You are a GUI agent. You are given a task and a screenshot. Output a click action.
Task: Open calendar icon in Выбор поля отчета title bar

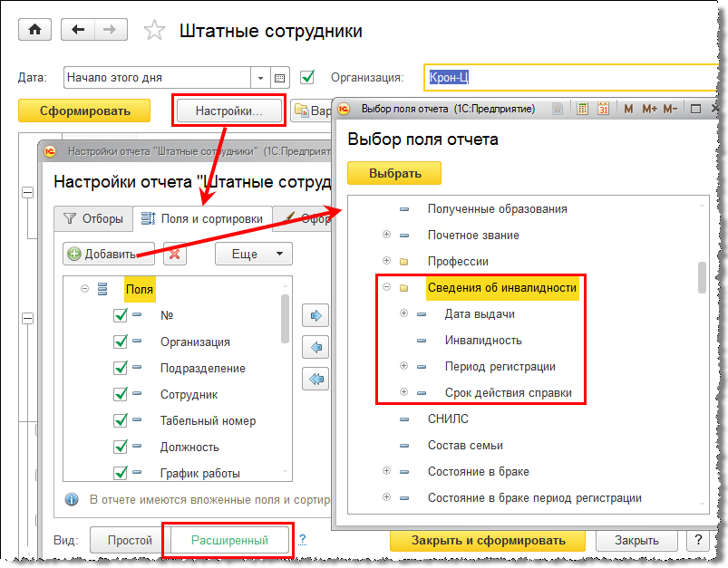603,109
